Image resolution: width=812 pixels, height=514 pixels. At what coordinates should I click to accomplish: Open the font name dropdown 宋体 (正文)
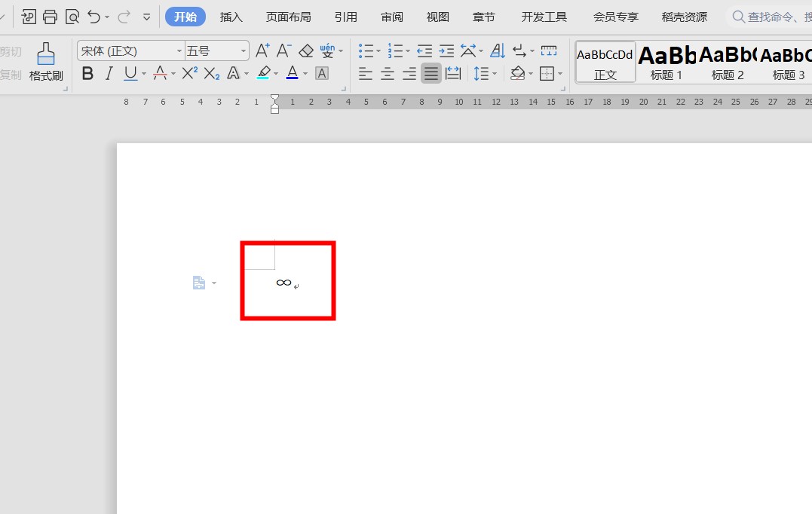(x=179, y=50)
